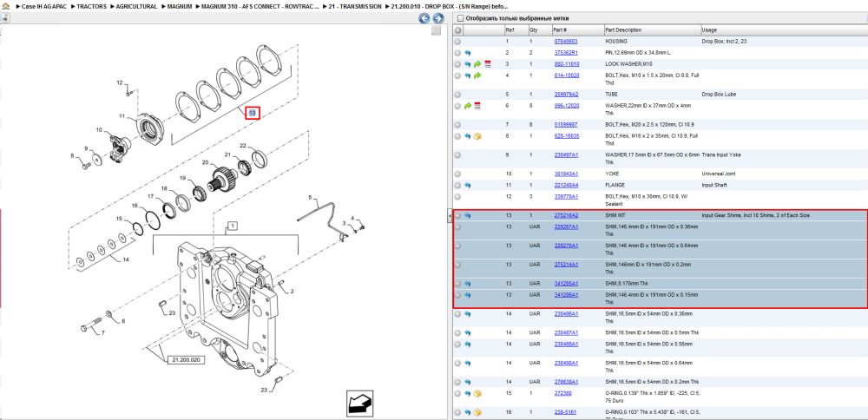Viewport: 868px width, 420px height.
Task: Open part link 87640603
Action: [x=566, y=42]
